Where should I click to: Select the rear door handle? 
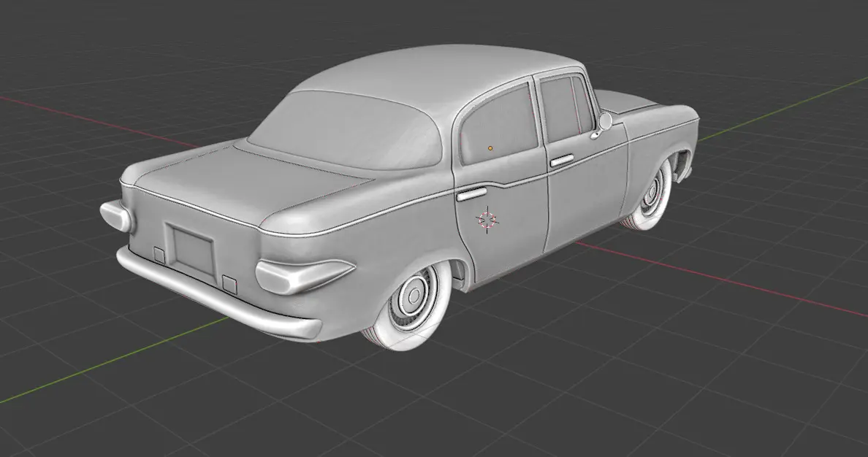pos(471,193)
